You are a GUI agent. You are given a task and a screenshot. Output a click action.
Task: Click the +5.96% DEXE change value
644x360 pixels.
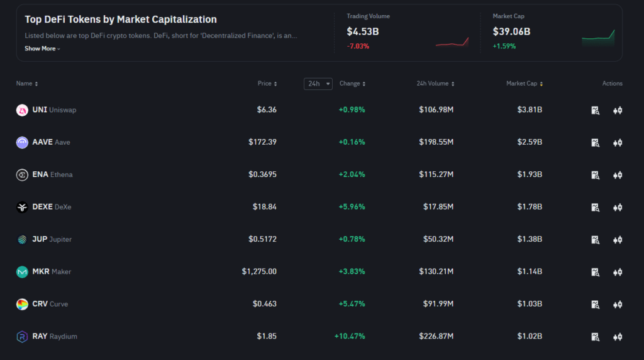(x=352, y=206)
